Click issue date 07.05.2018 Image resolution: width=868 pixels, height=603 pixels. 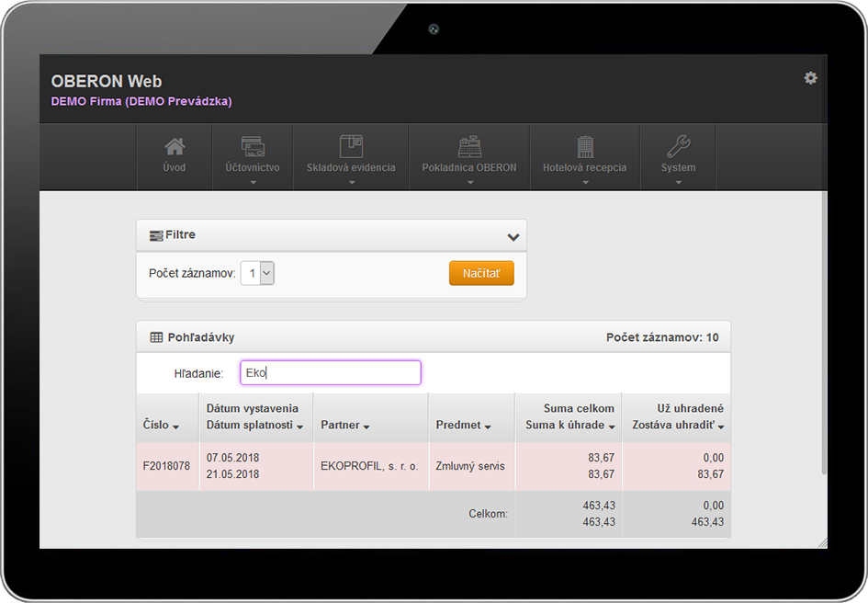[232, 458]
